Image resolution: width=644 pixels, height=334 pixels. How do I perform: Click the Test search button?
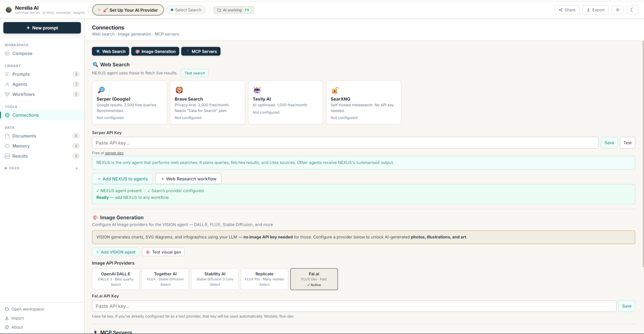point(195,73)
